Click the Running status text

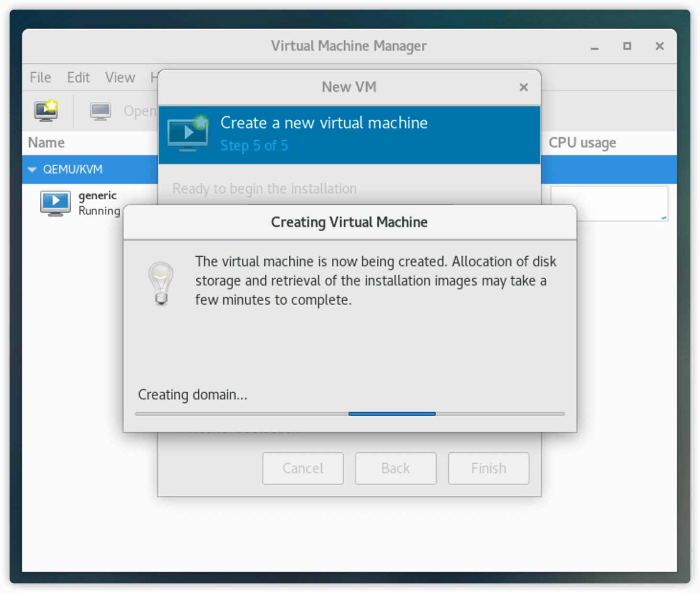99,211
